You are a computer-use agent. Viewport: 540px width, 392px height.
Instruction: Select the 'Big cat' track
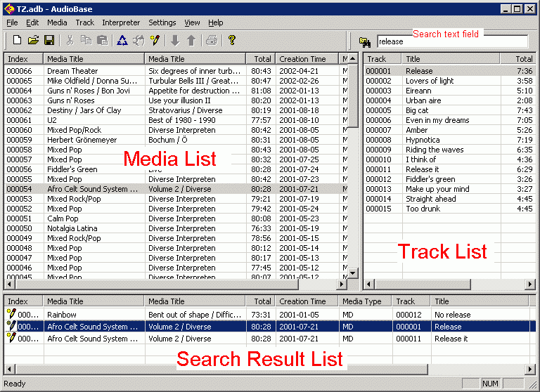point(449,110)
